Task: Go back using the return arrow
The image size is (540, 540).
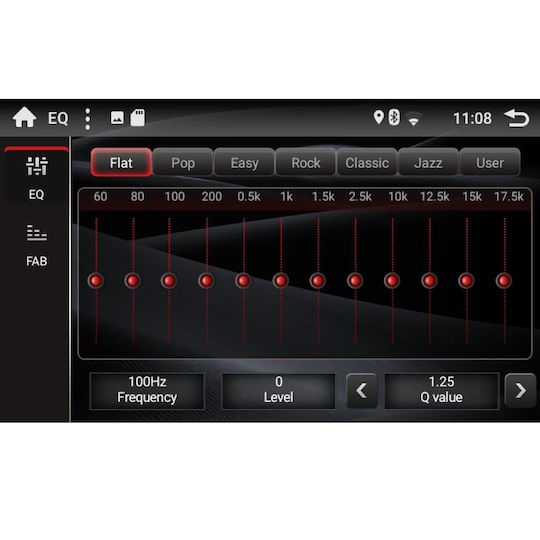Action: [516, 118]
